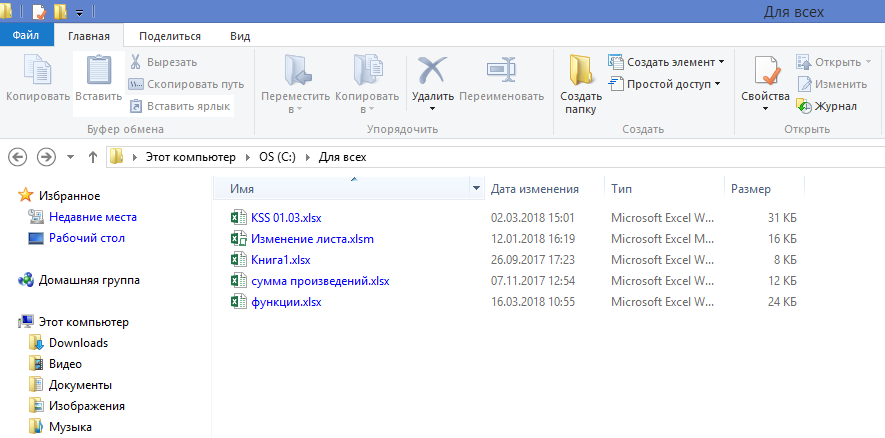885x438 pixels.
Task: Click Excel icon of функции.xlsx
Action: (x=238, y=302)
